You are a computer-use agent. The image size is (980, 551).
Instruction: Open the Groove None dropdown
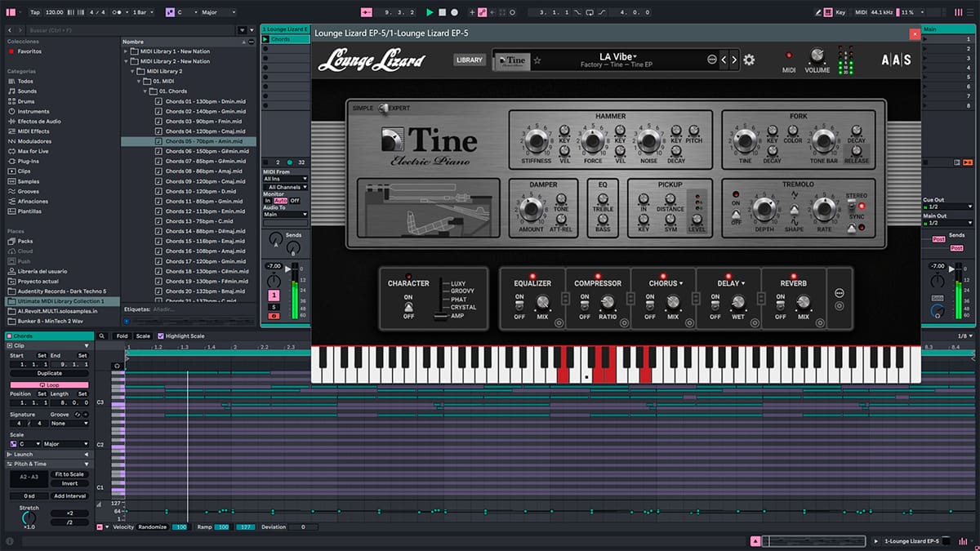(69, 424)
